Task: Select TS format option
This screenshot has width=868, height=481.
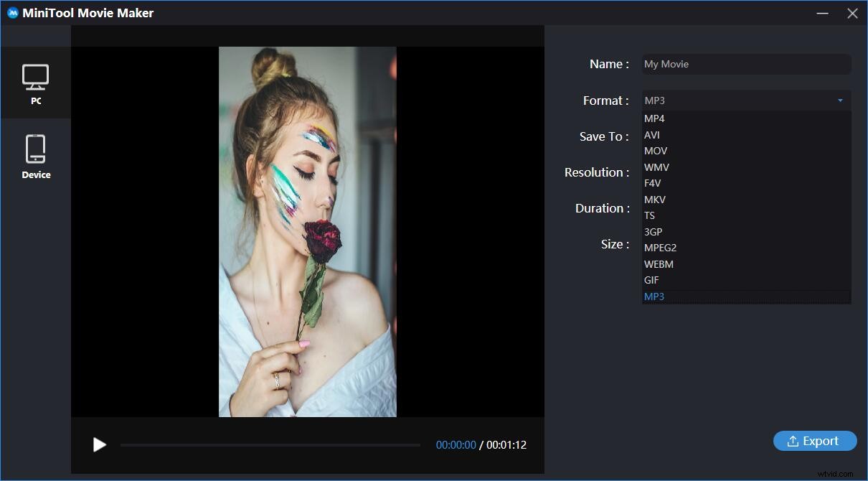Action: tap(649, 215)
